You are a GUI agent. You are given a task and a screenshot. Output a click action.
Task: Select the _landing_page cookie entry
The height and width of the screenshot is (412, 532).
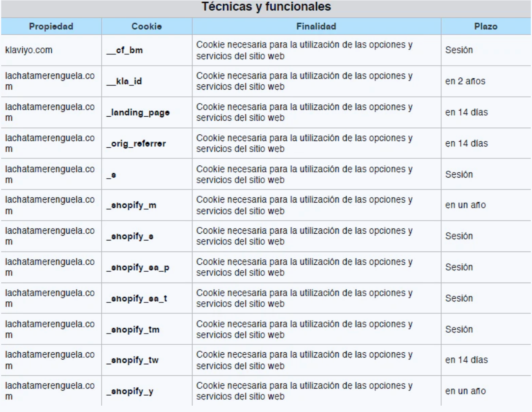(x=138, y=113)
